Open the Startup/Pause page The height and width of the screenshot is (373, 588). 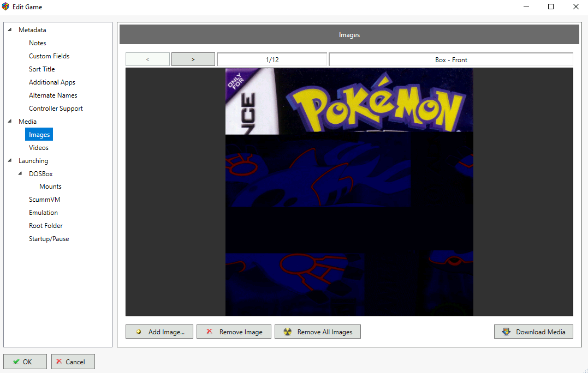pos(49,239)
